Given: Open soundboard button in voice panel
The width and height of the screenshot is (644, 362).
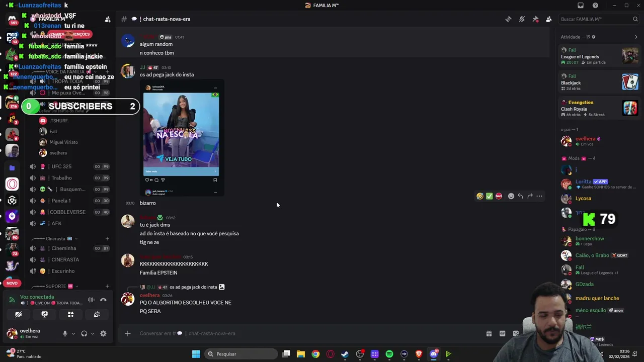Looking at the screenshot, I should [97, 314].
